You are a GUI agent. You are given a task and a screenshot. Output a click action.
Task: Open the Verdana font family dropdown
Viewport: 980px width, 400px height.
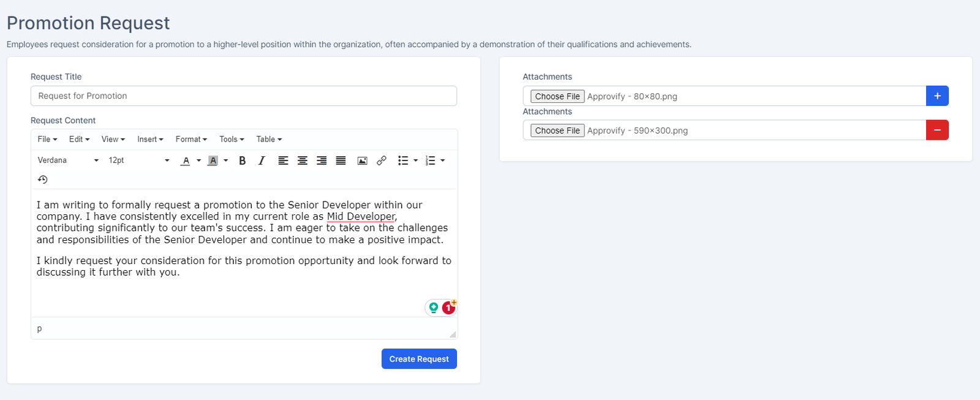click(x=67, y=160)
